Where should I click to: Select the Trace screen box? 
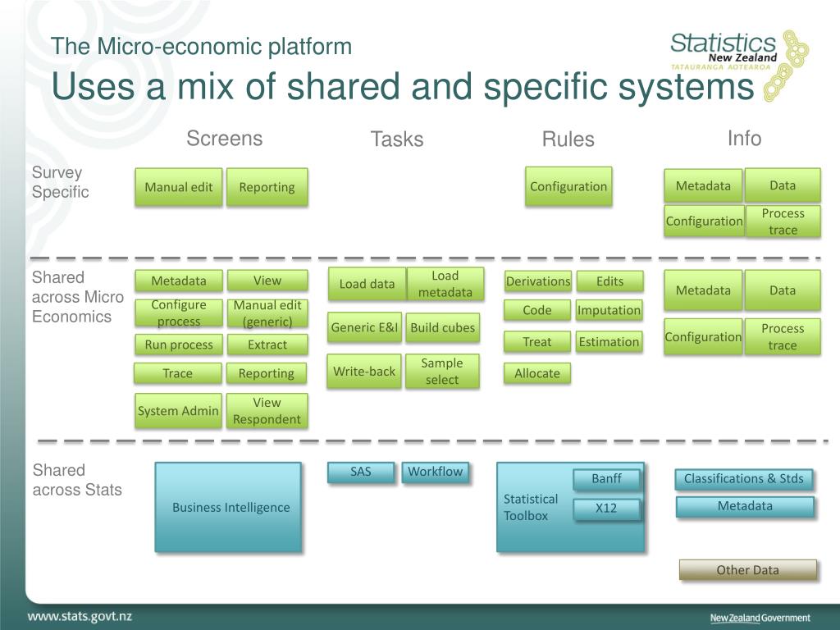(177, 373)
